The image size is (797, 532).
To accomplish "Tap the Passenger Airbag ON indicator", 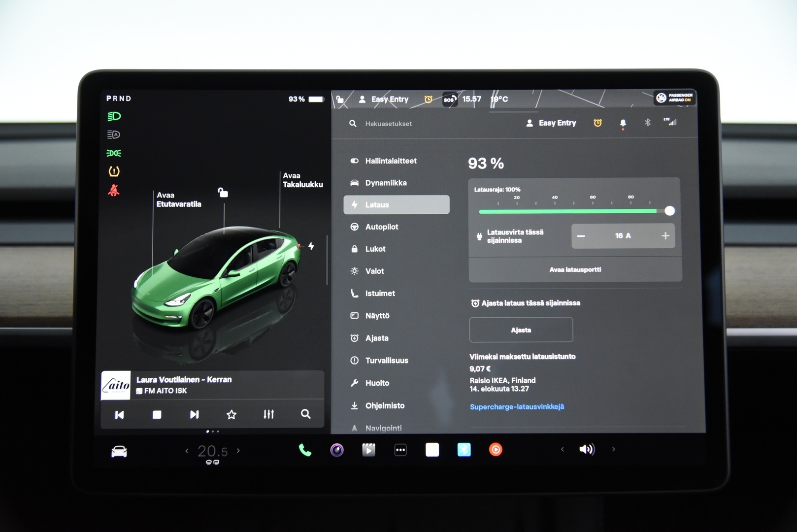I will click(674, 98).
